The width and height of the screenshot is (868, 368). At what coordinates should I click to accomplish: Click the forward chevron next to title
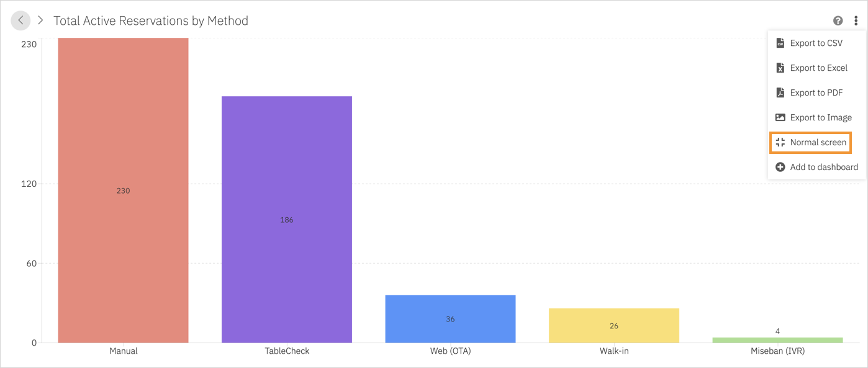pos(40,20)
